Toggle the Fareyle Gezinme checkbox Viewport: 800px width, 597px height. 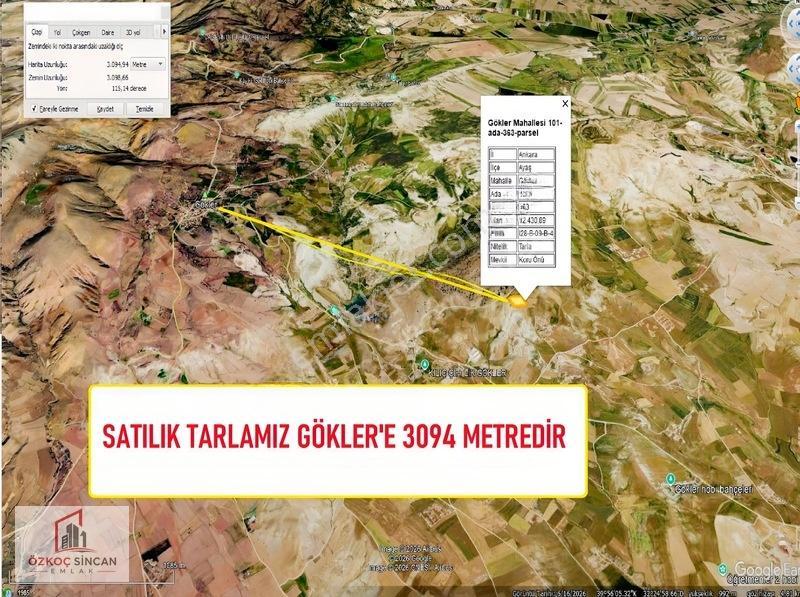point(34,109)
